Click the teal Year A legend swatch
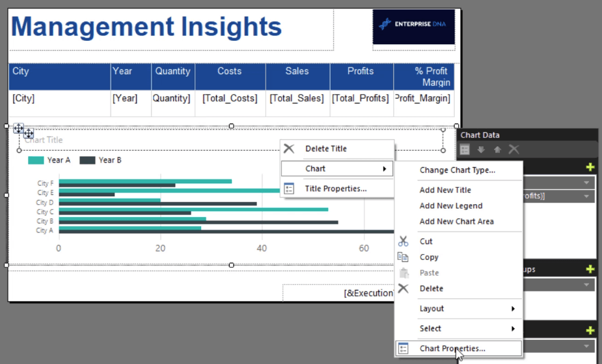The height and width of the screenshot is (364, 602). click(x=36, y=160)
